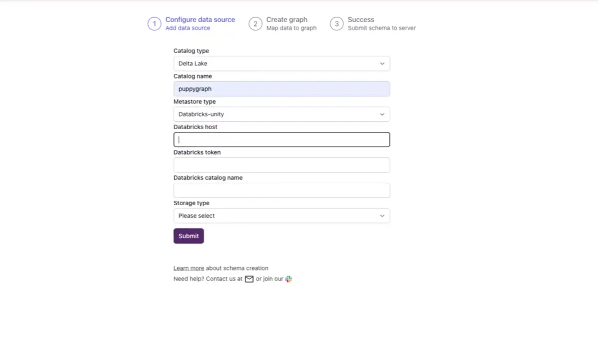Open the Storage type dropdown

[281, 215]
